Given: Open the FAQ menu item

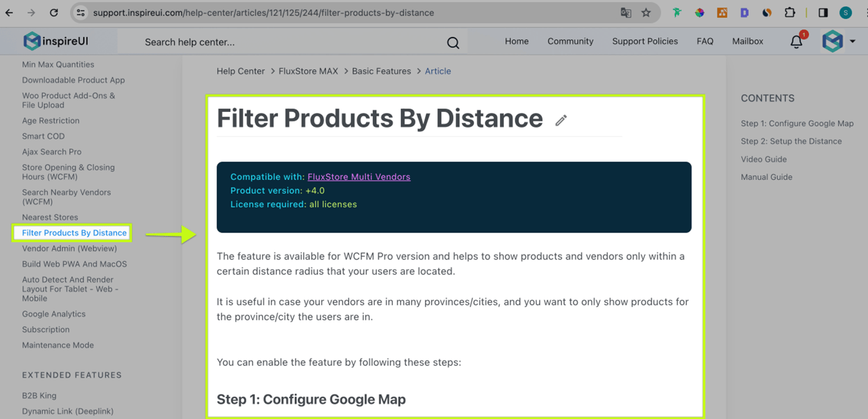Looking at the screenshot, I should pyautogui.click(x=705, y=41).
